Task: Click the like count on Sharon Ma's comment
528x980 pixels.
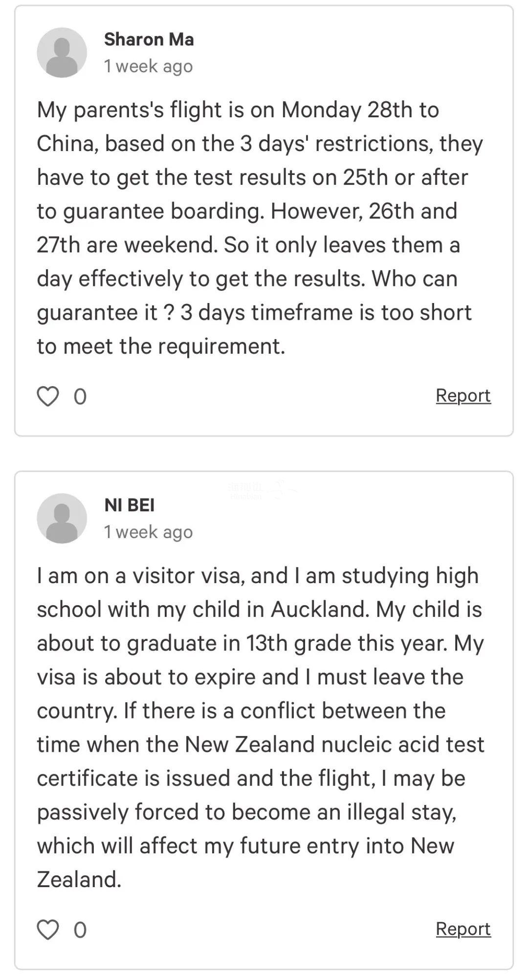Action: [80, 396]
